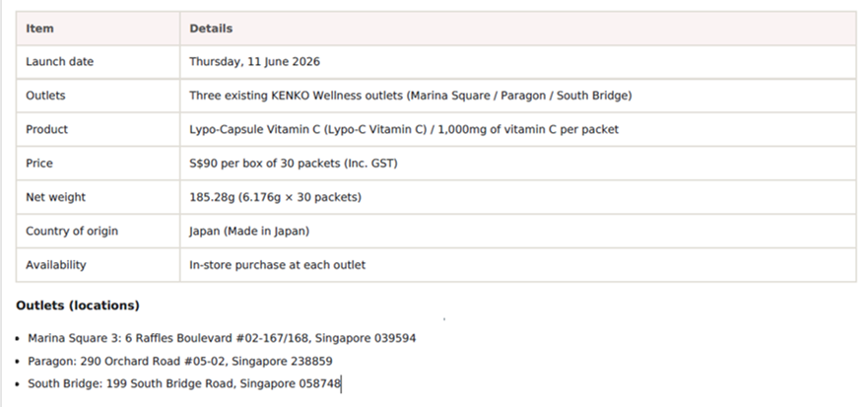Click the Thursday, 11 June 2026 cell
The image size is (868, 407).
click(518, 62)
